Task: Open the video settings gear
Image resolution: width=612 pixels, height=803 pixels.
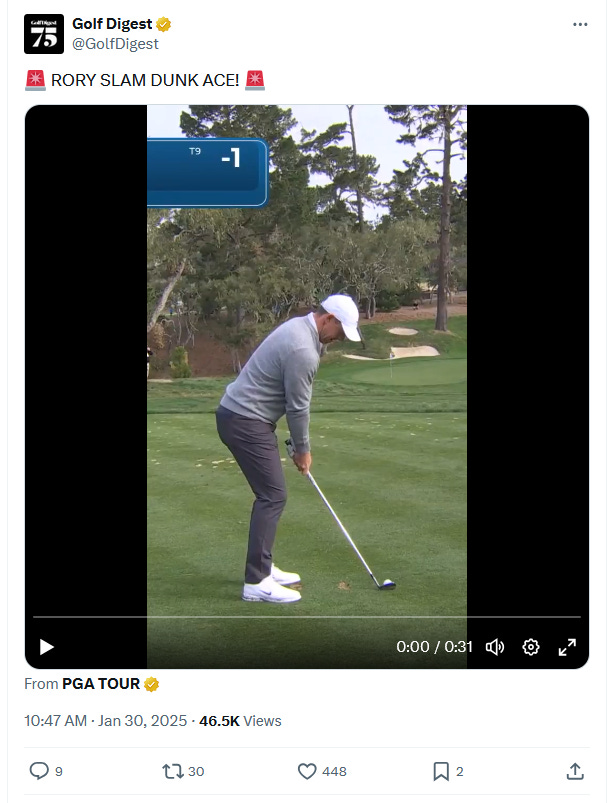Action: coord(531,647)
